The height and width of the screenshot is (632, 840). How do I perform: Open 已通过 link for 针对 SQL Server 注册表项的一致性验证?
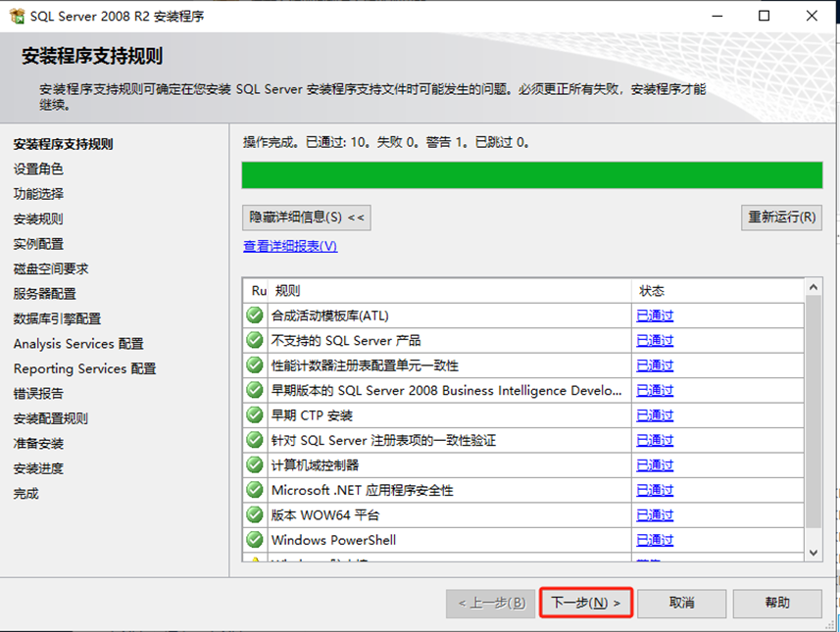655,440
